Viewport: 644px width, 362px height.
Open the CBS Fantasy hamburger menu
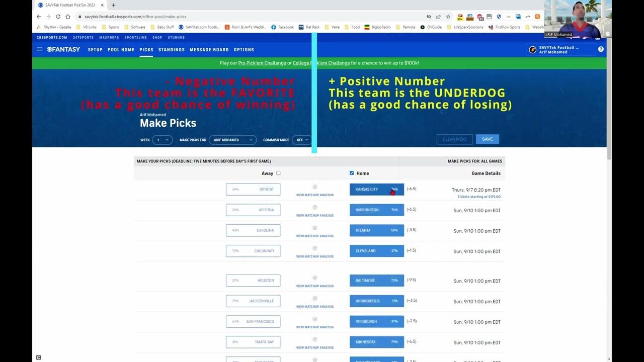click(x=40, y=49)
